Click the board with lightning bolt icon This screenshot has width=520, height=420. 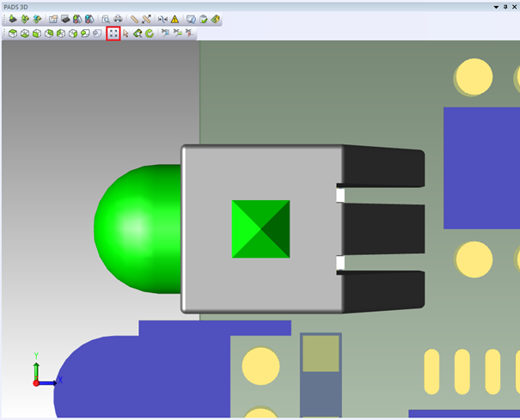pyautogui.click(x=215, y=19)
